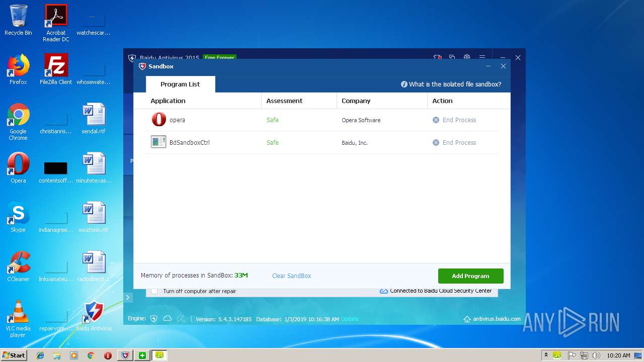
Task: Open Windows Media Player taskbar icon
Action: point(74,355)
